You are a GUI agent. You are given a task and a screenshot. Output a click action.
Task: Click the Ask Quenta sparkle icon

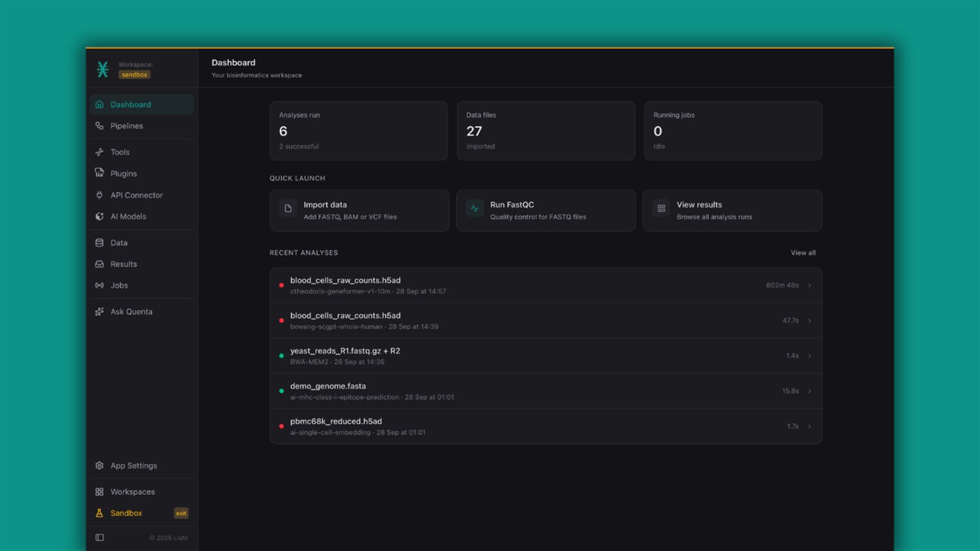click(99, 312)
